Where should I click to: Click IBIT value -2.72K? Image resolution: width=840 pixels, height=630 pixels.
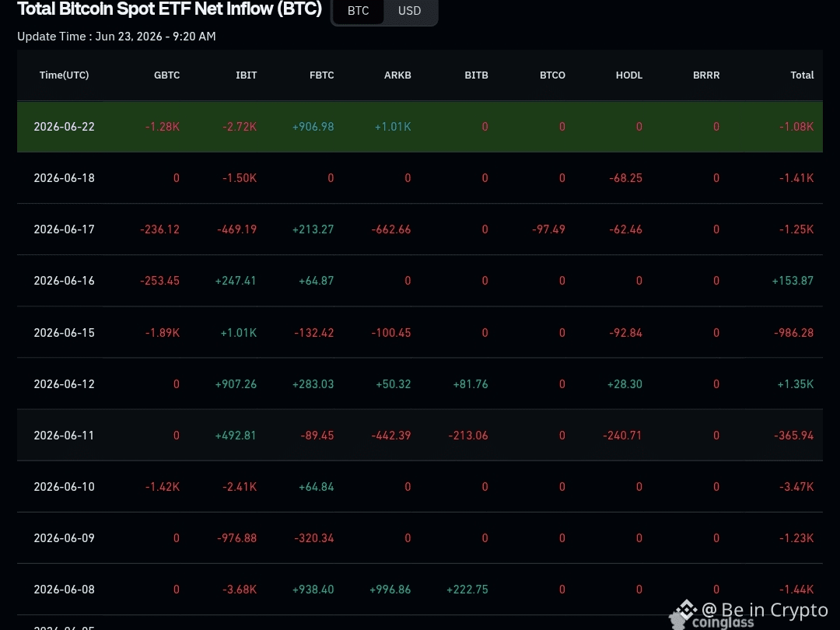pyautogui.click(x=240, y=127)
